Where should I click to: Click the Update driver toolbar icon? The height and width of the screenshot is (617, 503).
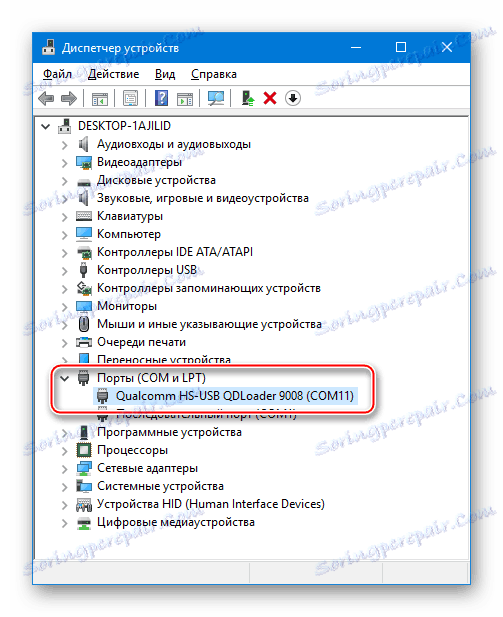[x=248, y=98]
